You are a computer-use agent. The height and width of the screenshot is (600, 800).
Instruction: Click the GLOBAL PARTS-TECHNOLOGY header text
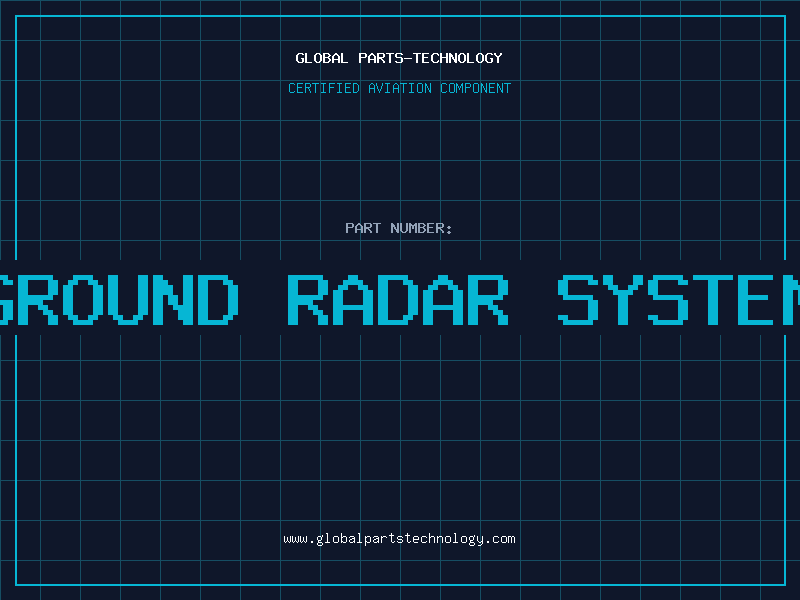399,58
